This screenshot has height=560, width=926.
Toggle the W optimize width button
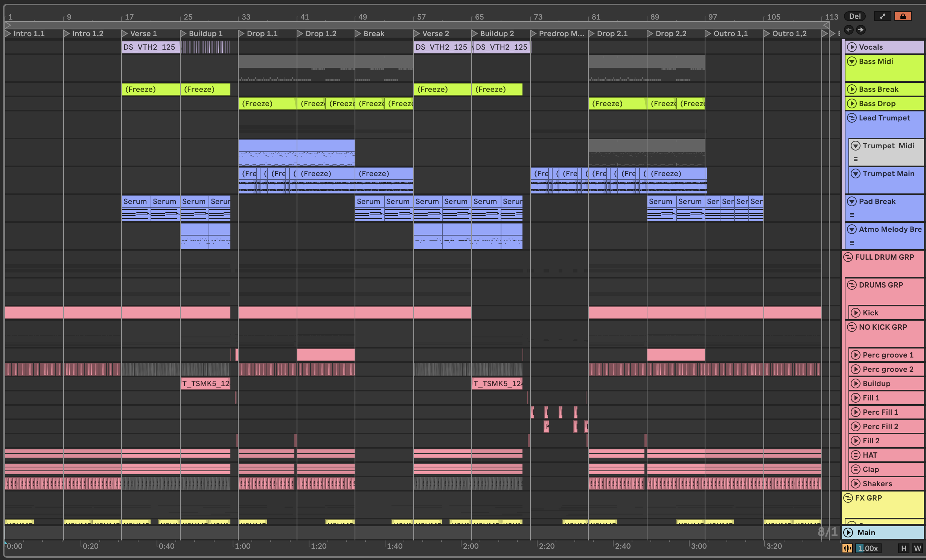coord(917,548)
